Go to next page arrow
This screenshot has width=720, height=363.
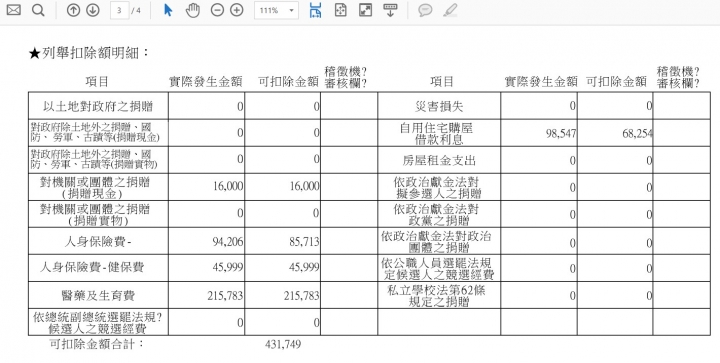click(x=93, y=10)
